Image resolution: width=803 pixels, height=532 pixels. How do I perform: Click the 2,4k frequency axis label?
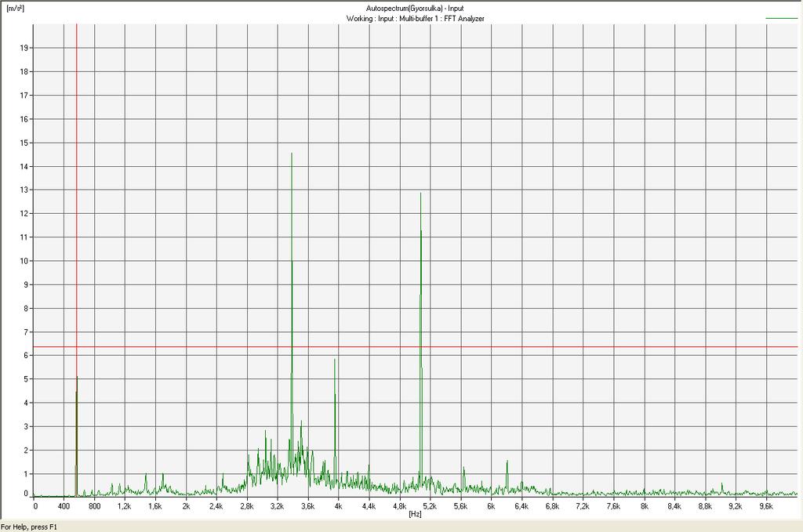[x=216, y=506]
